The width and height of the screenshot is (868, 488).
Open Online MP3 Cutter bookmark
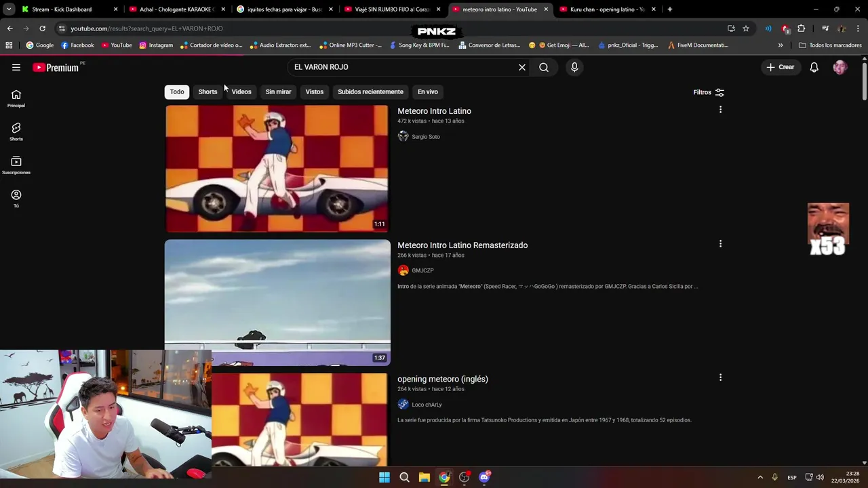[x=350, y=45]
